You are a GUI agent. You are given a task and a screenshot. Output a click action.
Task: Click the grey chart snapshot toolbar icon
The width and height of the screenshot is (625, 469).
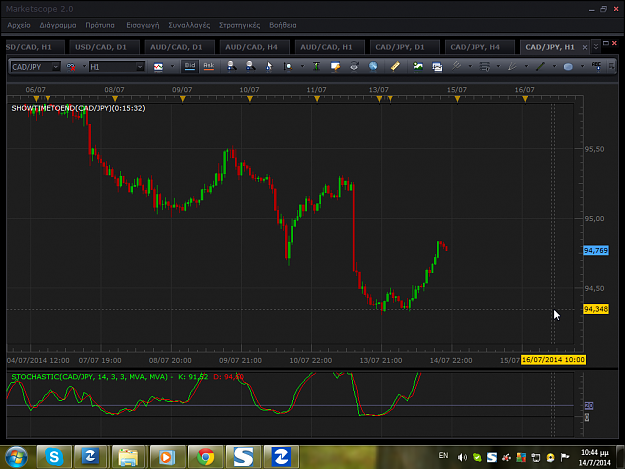(x=437, y=67)
